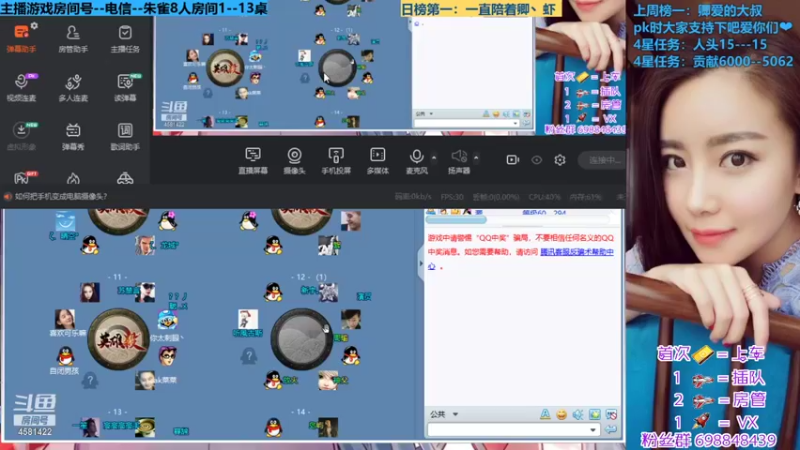Add 多媒体 multimedia source
800x450 pixels.
point(378,160)
